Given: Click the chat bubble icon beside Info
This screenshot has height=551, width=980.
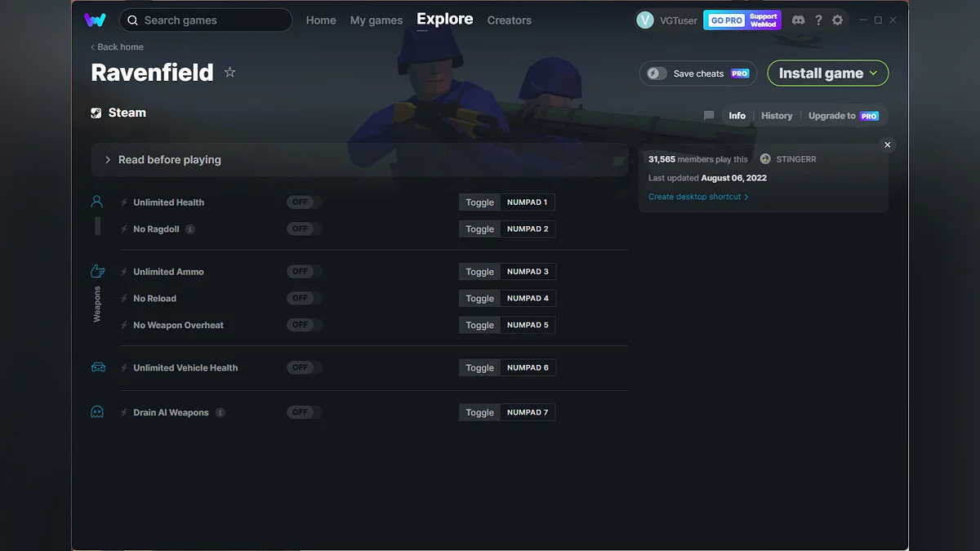Looking at the screenshot, I should 709,116.
